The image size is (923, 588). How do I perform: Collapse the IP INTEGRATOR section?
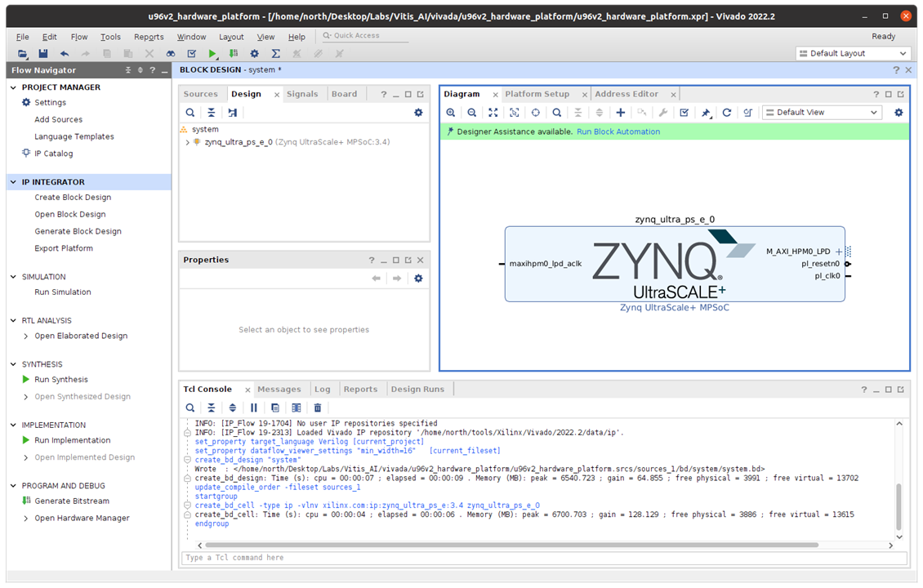(x=14, y=182)
